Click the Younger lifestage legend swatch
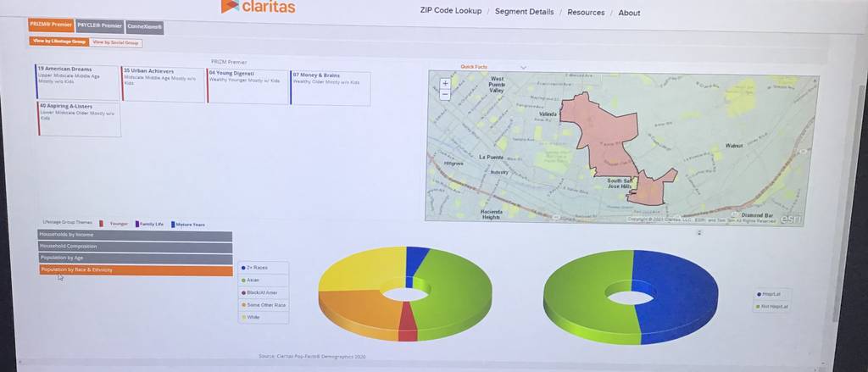The image size is (868, 372). click(102, 224)
